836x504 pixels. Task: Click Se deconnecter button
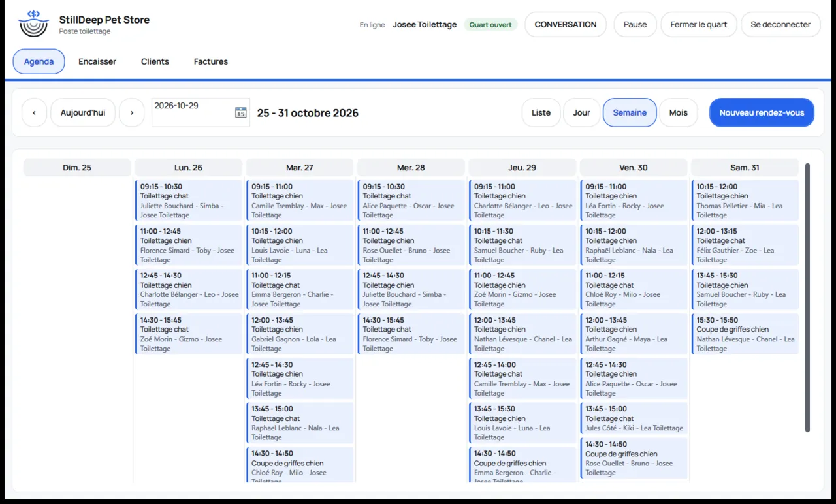pos(780,24)
